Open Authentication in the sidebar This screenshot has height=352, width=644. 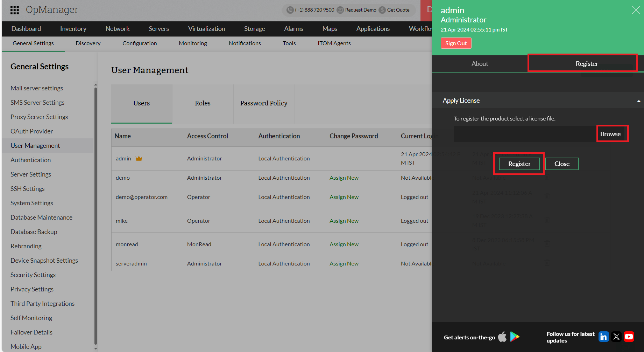[x=31, y=160]
